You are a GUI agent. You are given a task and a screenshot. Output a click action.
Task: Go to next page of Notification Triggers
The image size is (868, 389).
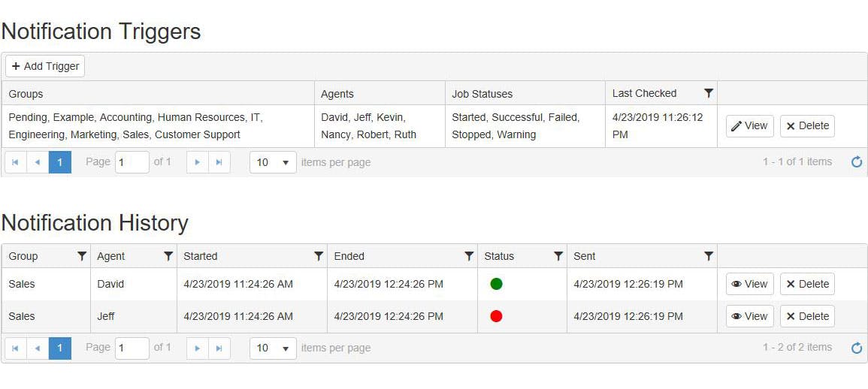point(197,162)
